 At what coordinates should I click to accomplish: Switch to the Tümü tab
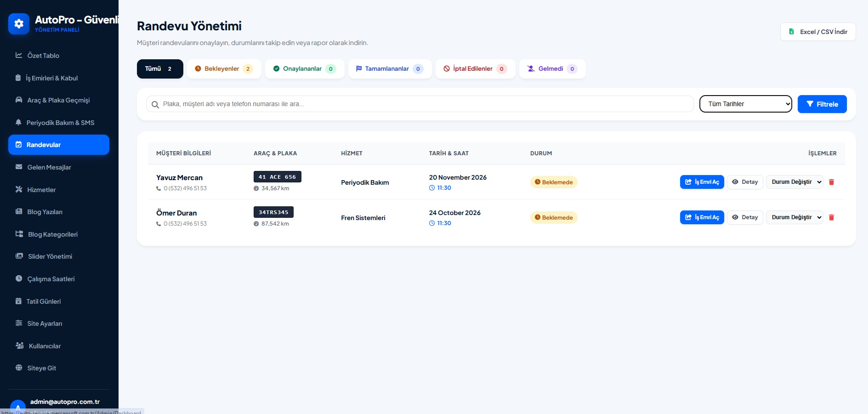[160, 69]
